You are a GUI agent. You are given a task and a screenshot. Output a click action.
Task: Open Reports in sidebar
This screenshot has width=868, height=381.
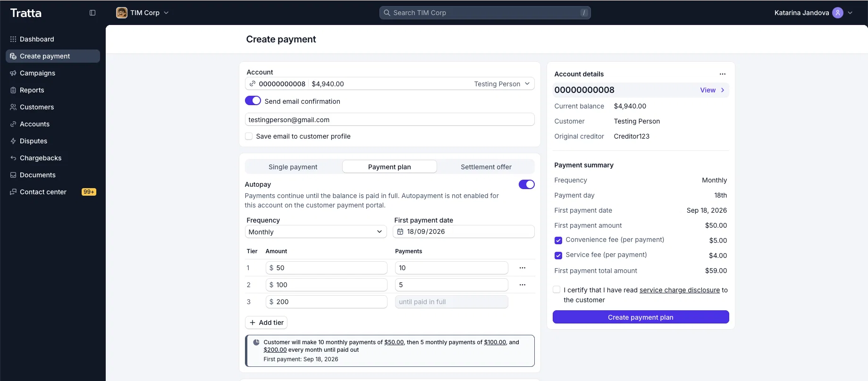click(x=53, y=90)
